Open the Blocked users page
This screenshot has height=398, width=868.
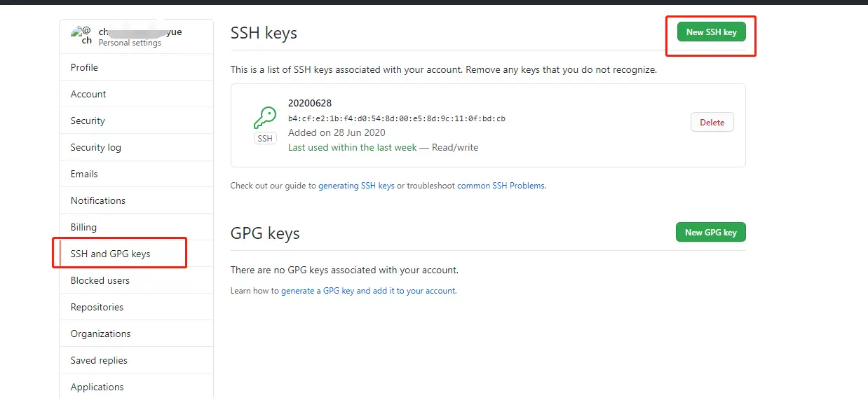(x=100, y=280)
